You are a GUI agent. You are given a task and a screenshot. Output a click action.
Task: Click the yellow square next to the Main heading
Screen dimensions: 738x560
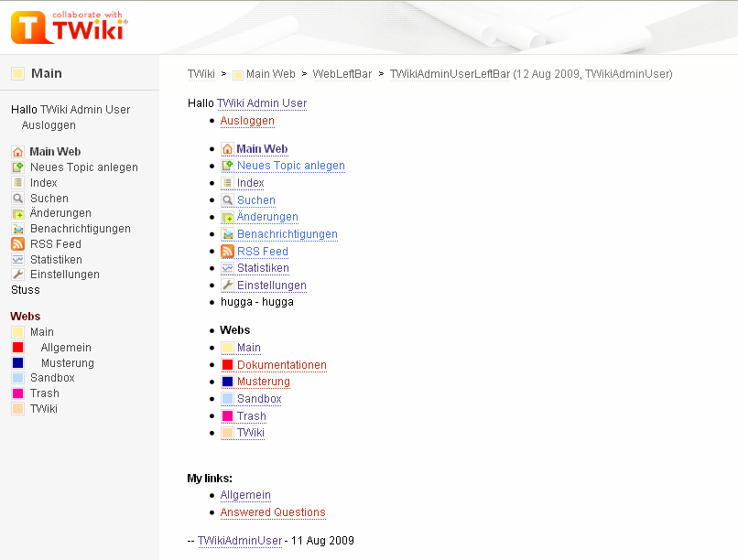[18, 74]
